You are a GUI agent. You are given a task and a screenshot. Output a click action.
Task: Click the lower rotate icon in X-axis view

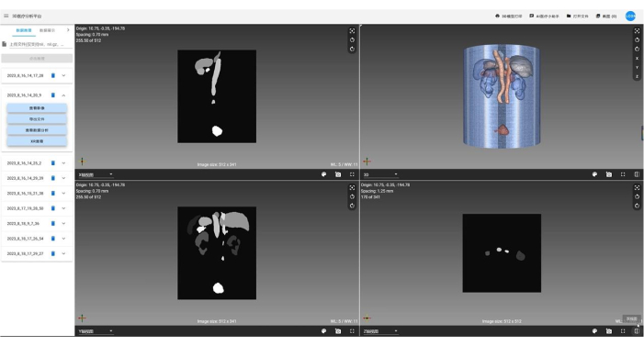(352, 49)
